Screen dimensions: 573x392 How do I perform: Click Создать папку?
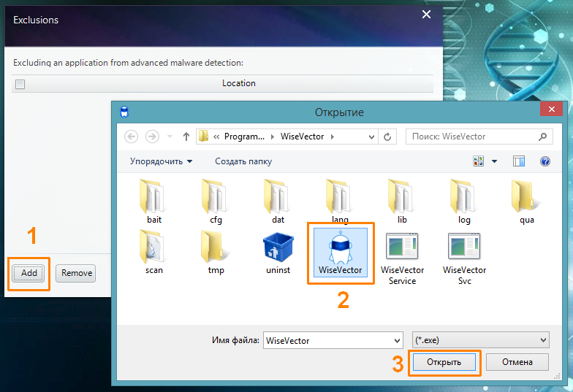pyautogui.click(x=243, y=161)
